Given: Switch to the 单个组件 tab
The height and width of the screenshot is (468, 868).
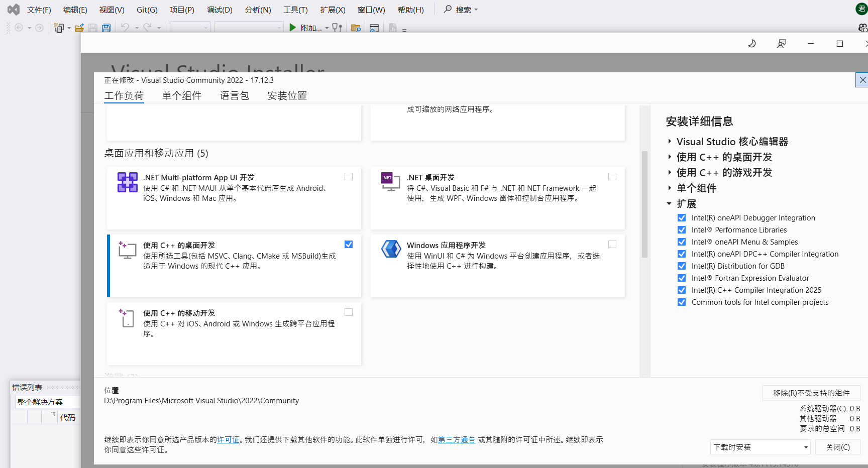Looking at the screenshot, I should pyautogui.click(x=182, y=95).
